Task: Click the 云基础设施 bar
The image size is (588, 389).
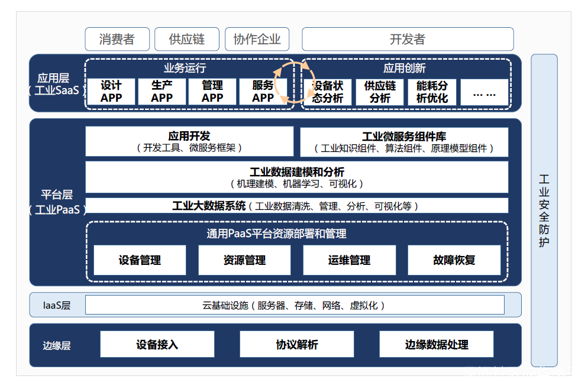Action: click(x=295, y=305)
